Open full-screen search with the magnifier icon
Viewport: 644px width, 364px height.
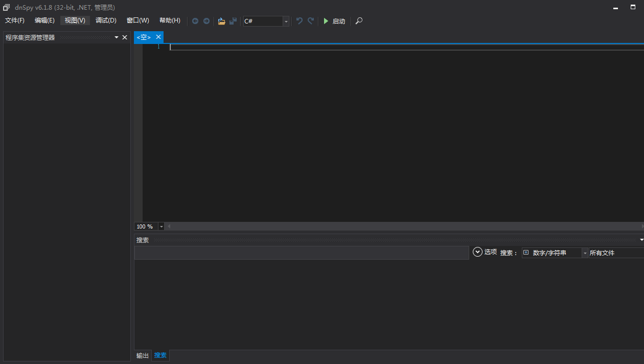(x=358, y=21)
